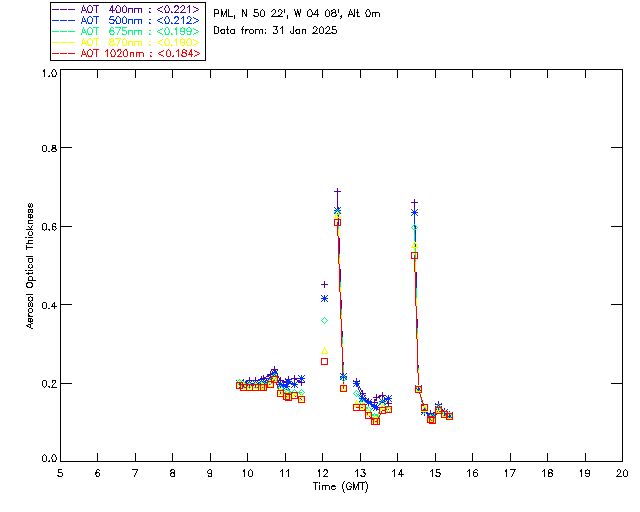Click the isolated red square marker near 12 GMT
This screenshot has height=512, width=640.
click(x=324, y=361)
